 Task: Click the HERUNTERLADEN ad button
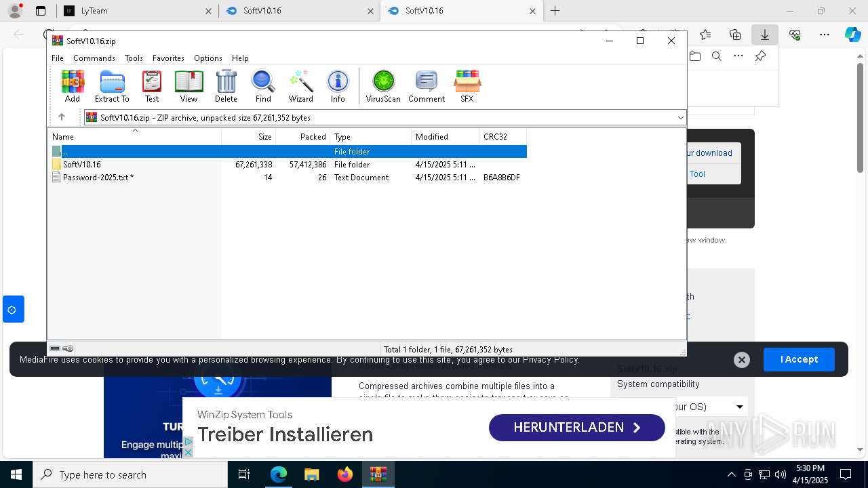[x=577, y=428]
